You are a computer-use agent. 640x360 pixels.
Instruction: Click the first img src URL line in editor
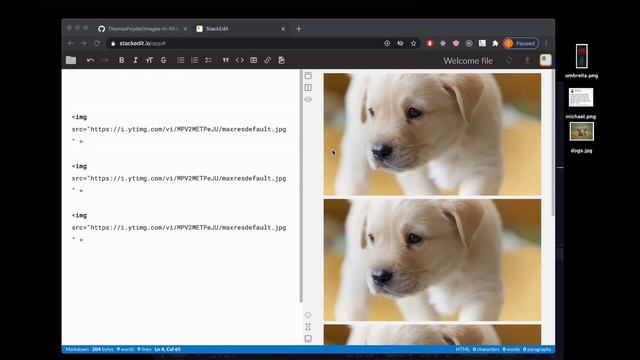coord(179,129)
